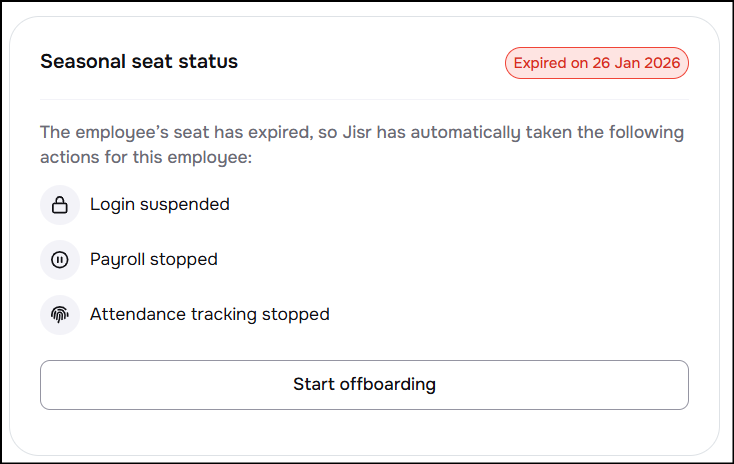734x464 pixels.
Task: Click the red Expired status badge
Action: [x=596, y=63]
